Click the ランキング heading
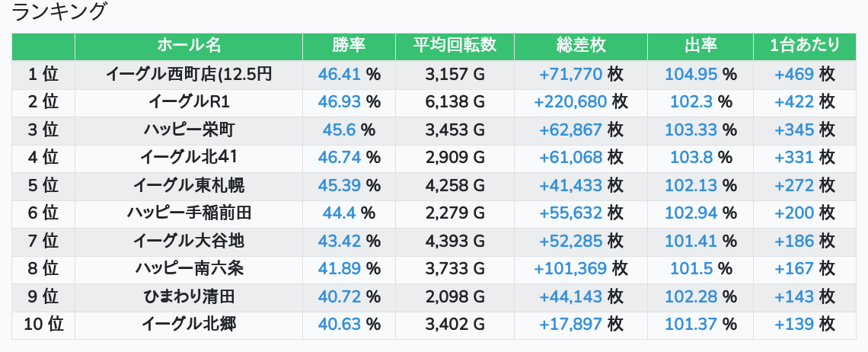Image resolution: width=868 pixels, height=352 pixels. pyautogui.click(x=60, y=12)
